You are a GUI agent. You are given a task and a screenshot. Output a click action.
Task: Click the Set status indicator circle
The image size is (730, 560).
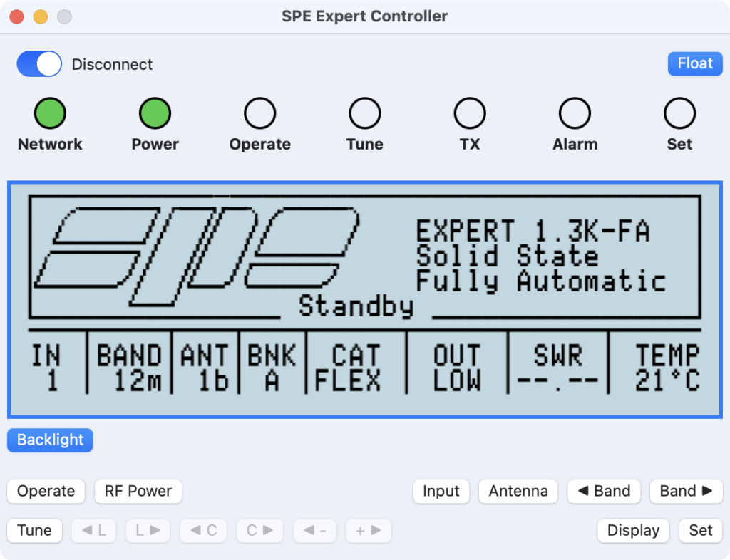coord(679,113)
